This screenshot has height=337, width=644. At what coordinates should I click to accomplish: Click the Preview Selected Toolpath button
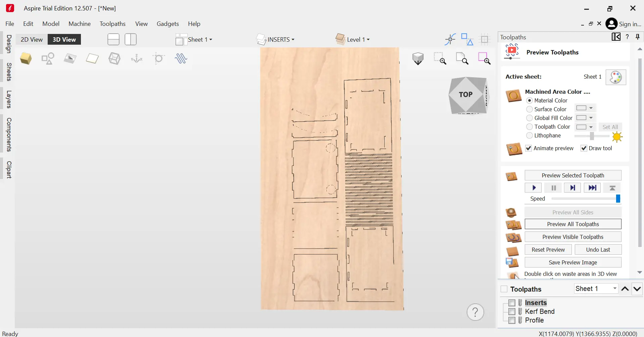click(573, 175)
